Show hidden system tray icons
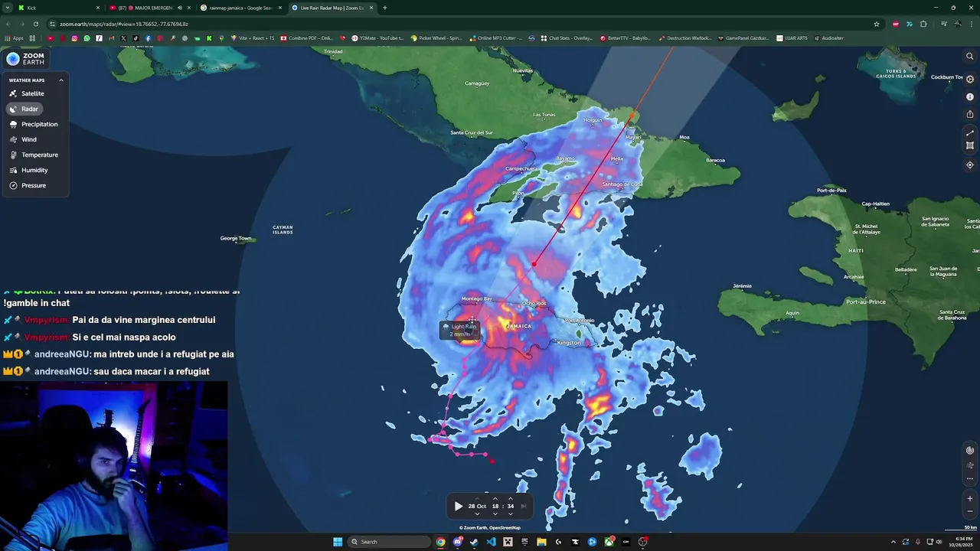Screen dimensions: 980x551 [x=894, y=542]
